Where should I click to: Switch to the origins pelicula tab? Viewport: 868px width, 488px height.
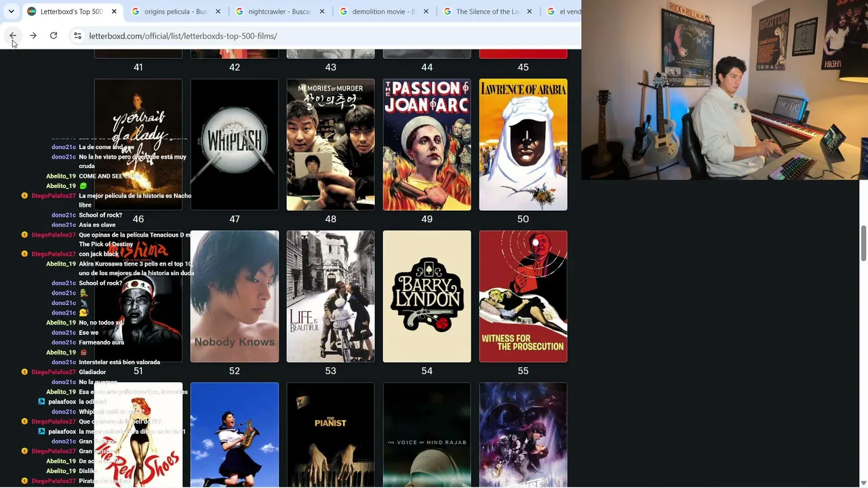pos(175,12)
